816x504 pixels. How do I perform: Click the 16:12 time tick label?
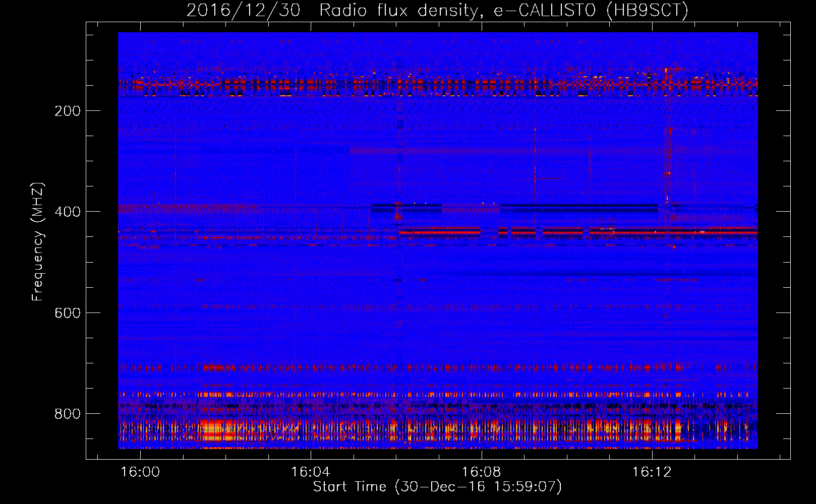[652, 472]
